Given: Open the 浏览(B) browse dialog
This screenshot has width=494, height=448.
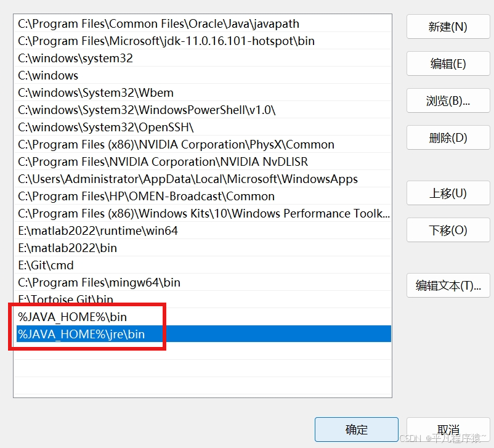Looking at the screenshot, I should tap(448, 100).
